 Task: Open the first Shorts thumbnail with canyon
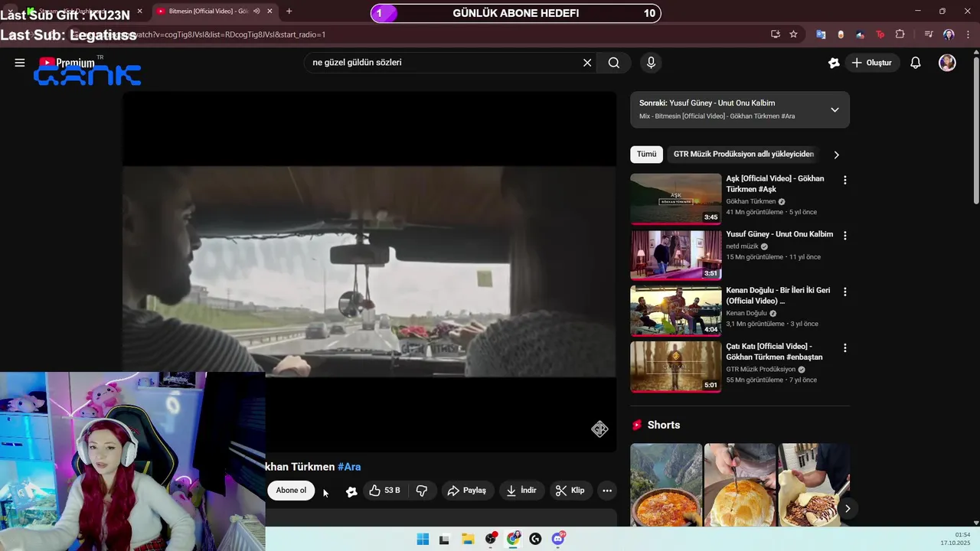click(666, 484)
